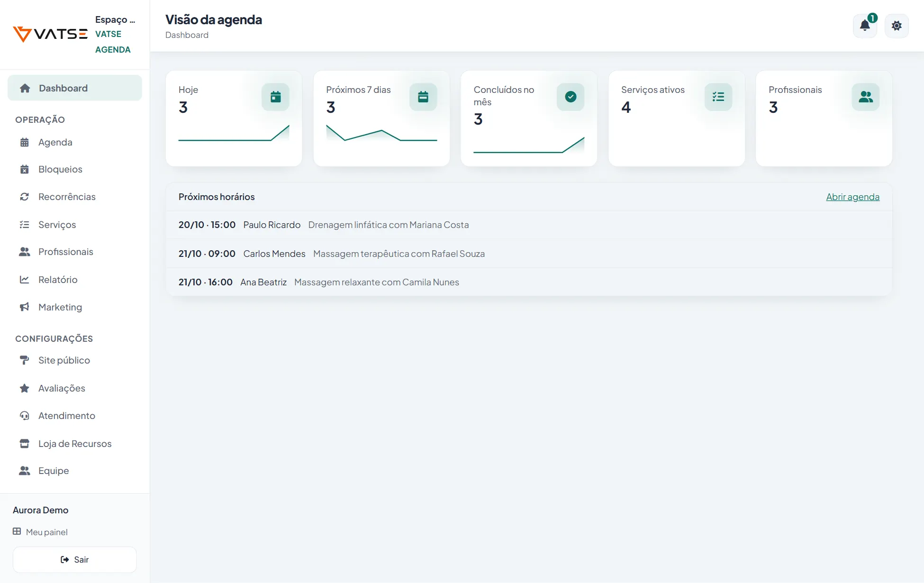Screen dimensions: 924x583
Task: Click the Hoje line chart
Action: tap(234, 133)
